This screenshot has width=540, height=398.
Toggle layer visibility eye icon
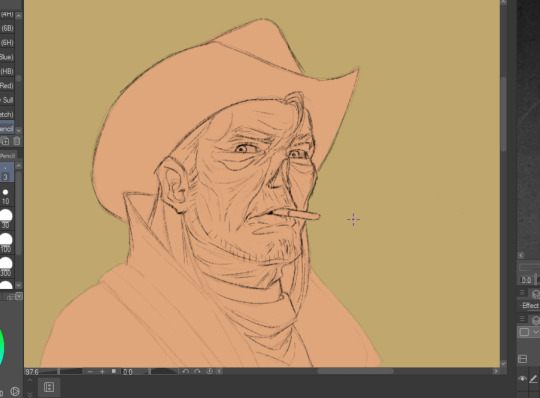522,379
